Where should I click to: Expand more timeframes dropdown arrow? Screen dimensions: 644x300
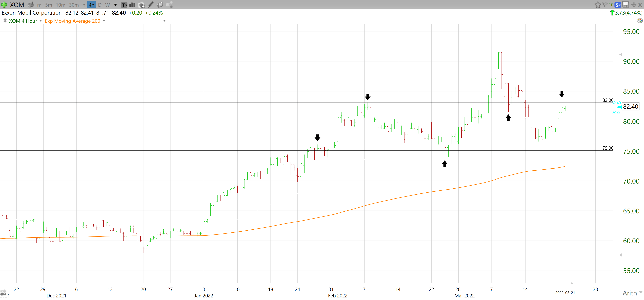click(x=115, y=5)
